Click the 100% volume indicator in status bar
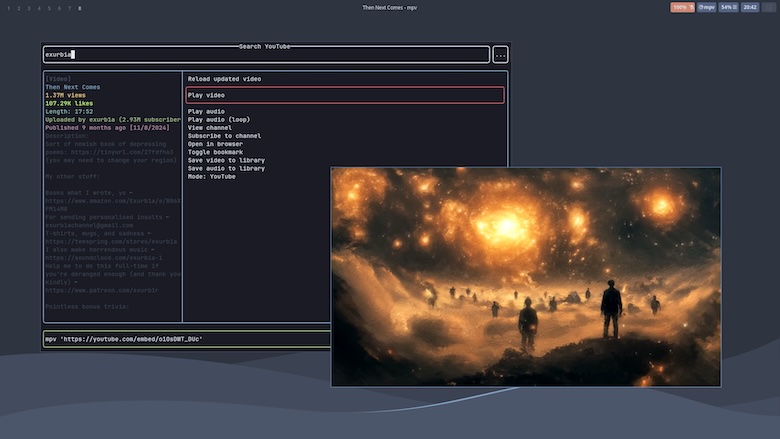This screenshot has height=439, width=780. pos(682,7)
